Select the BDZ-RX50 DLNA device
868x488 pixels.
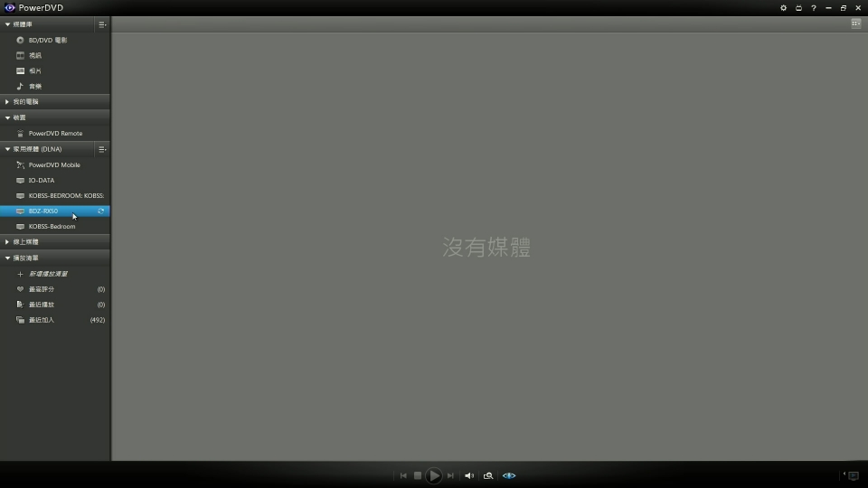tap(55, 211)
